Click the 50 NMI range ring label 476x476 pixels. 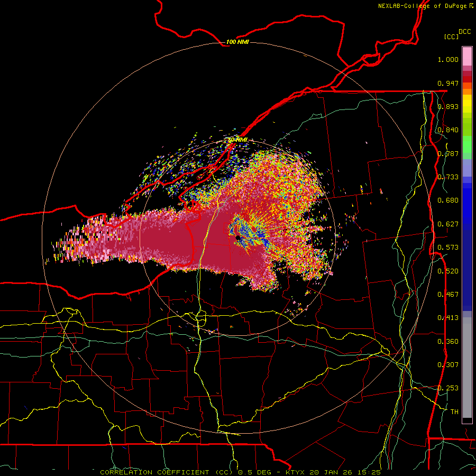point(237,140)
